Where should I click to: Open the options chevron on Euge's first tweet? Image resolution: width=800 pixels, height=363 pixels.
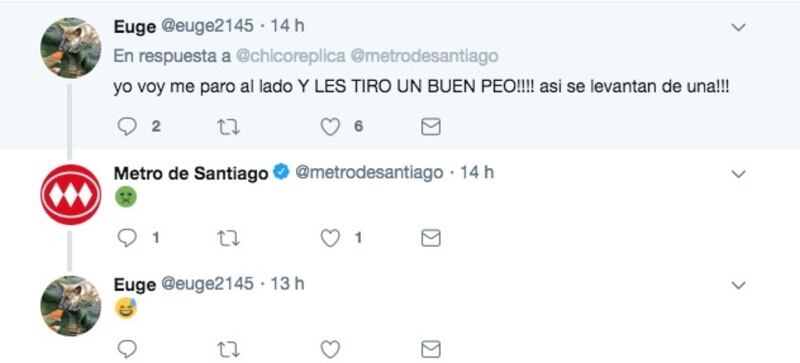coord(738,28)
